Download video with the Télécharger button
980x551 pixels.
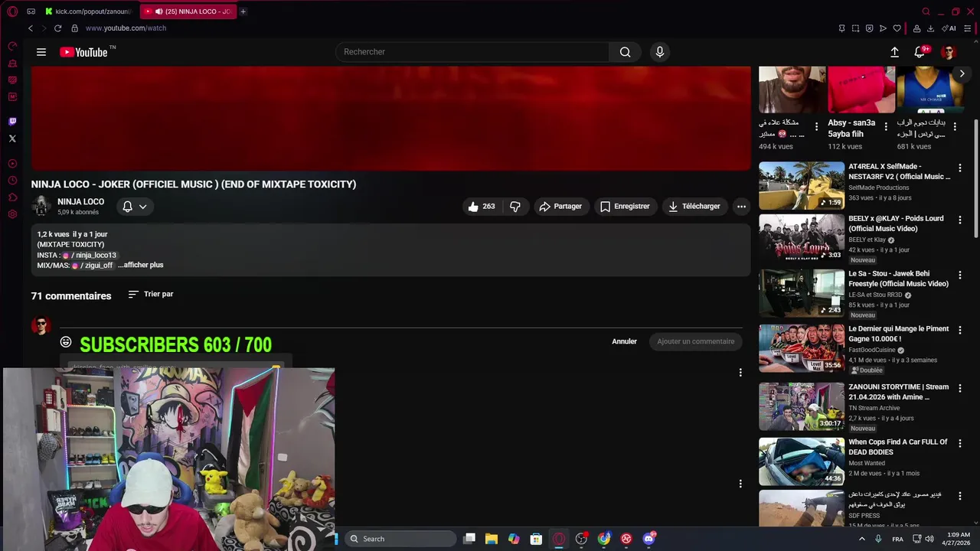(x=694, y=207)
